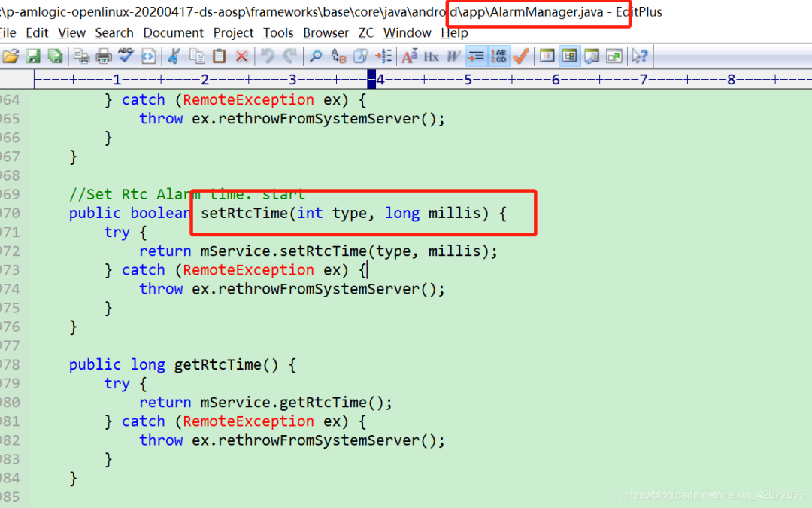Redo the last undone edit

[289, 56]
